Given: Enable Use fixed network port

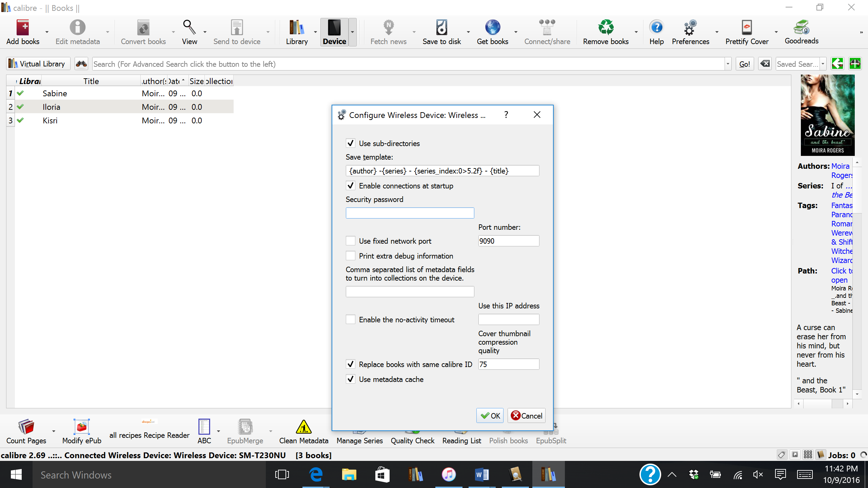Looking at the screenshot, I should pyautogui.click(x=351, y=241).
